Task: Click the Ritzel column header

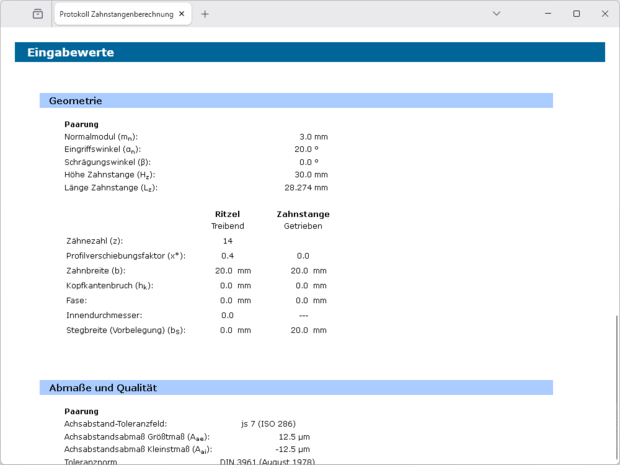Action: (x=227, y=214)
